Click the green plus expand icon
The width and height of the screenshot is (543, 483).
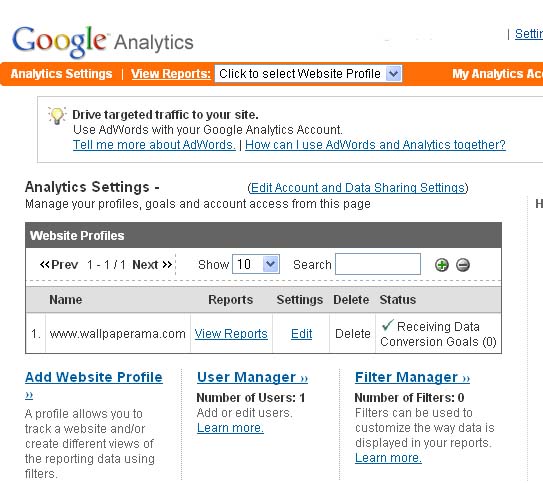point(442,265)
